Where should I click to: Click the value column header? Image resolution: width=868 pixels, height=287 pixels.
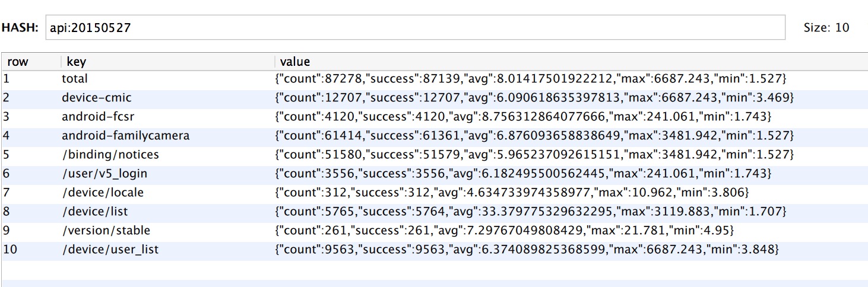(294, 62)
